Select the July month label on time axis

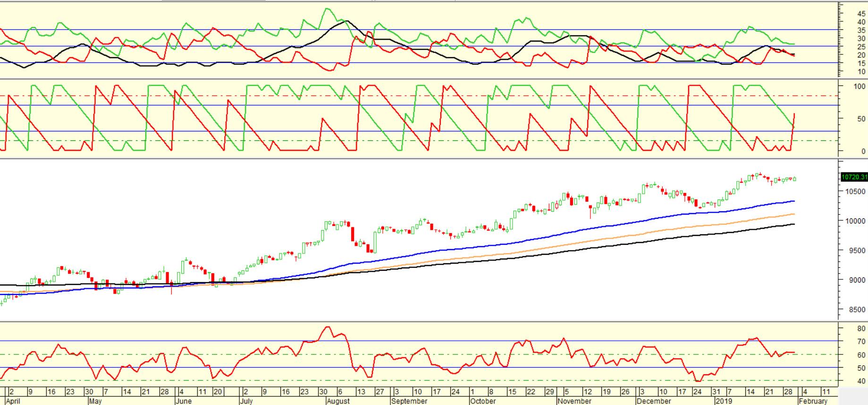246,401
